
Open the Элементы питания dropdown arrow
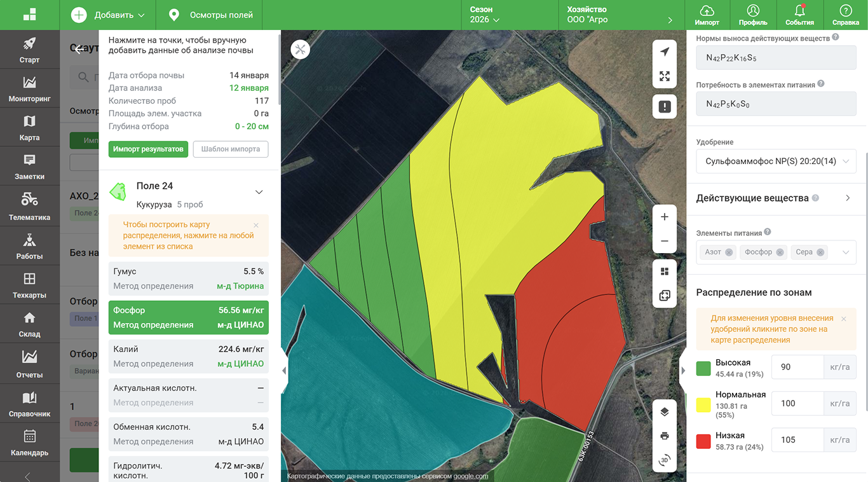tap(846, 252)
